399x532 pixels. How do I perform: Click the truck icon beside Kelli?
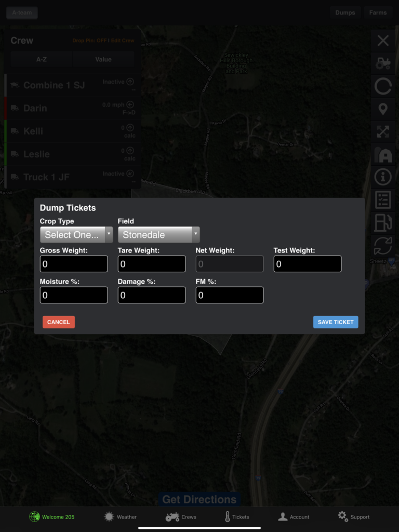coord(15,131)
